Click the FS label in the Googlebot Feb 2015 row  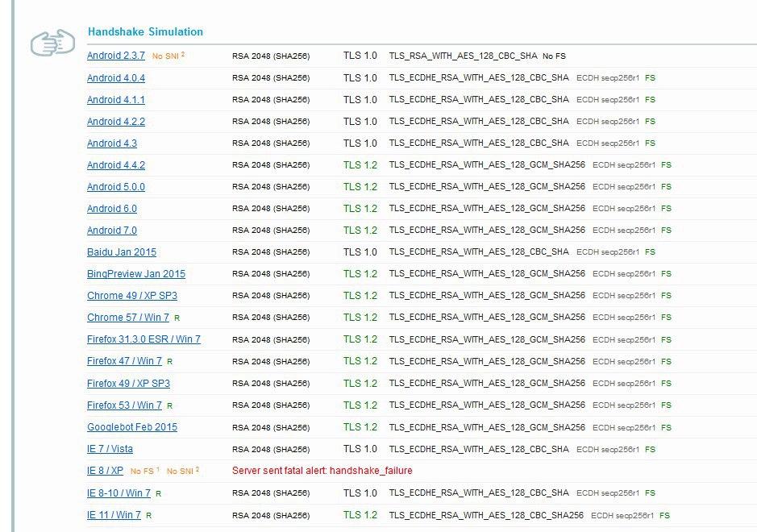pyautogui.click(x=666, y=427)
